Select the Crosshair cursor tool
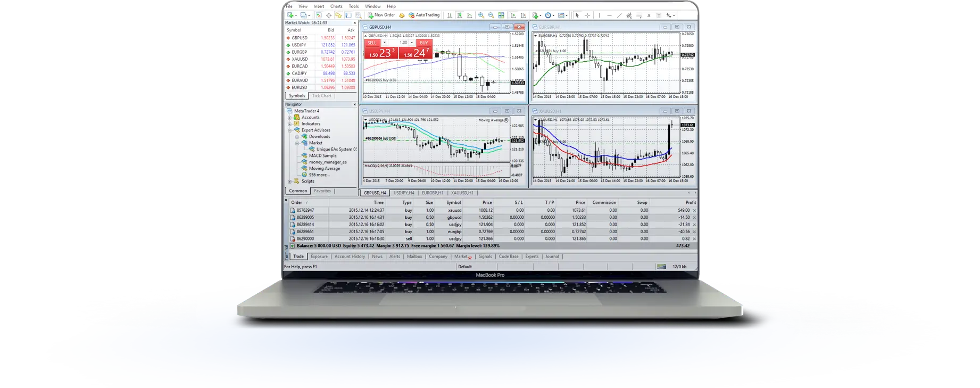 point(587,15)
